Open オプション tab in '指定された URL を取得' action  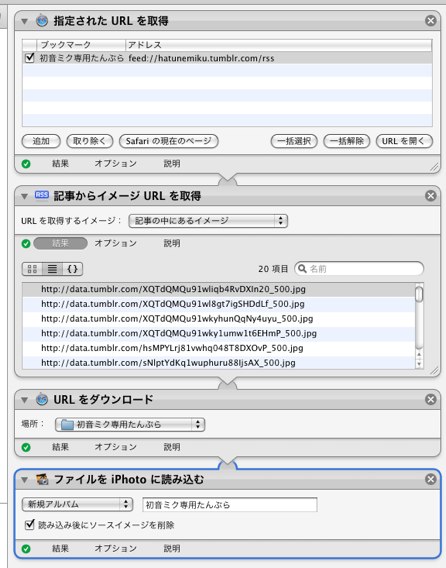(x=116, y=164)
